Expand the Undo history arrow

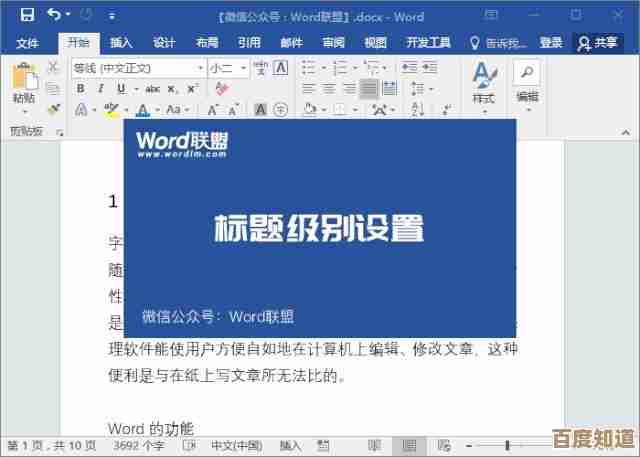tap(68, 15)
